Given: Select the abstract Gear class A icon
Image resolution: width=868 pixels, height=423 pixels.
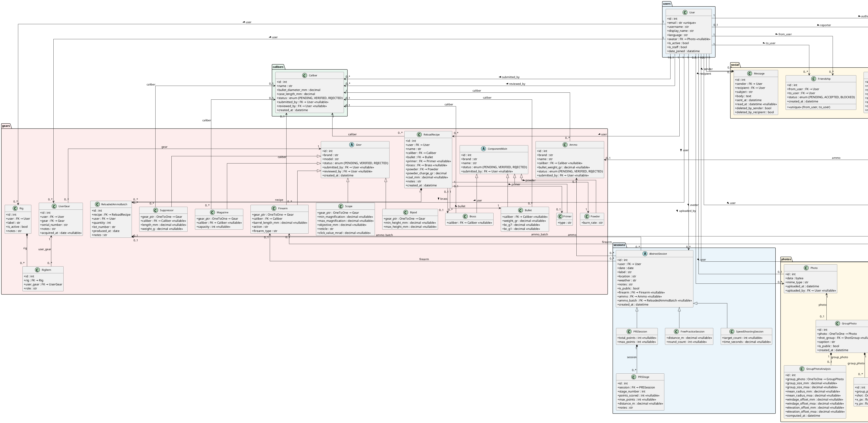Looking at the screenshot, I should click(x=351, y=145).
